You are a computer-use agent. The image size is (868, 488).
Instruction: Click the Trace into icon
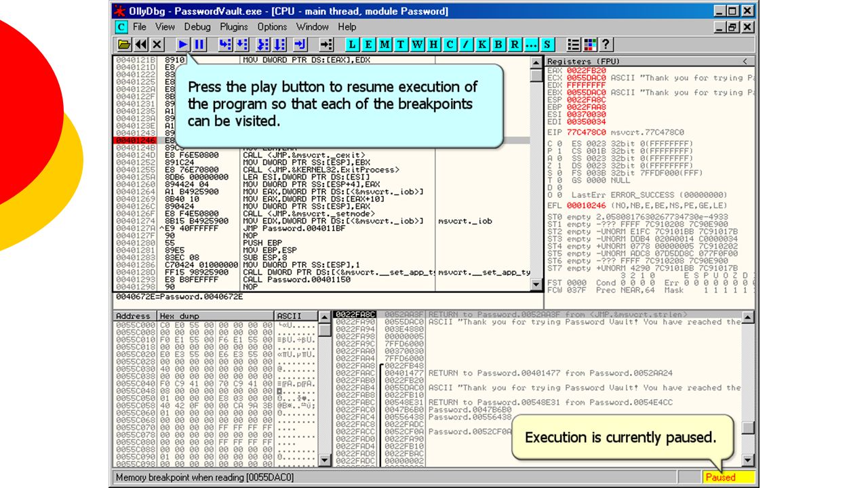263,44
